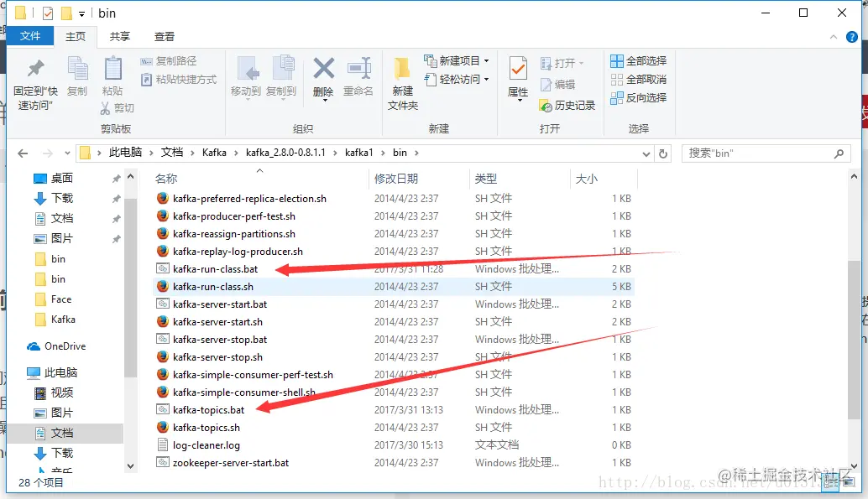Screen dimensions: 868x499
Task: Click the Edit button in Open group
Action: (558, 84)
